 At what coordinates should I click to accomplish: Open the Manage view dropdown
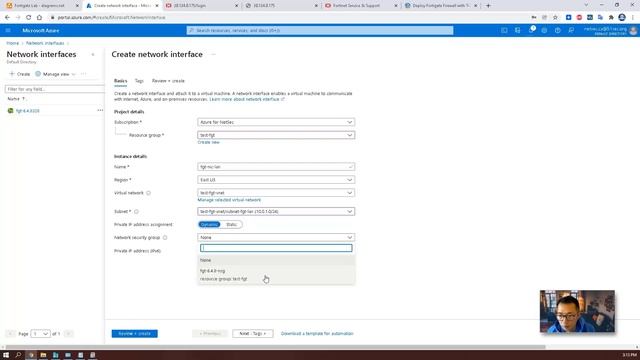tap(56, 74)
